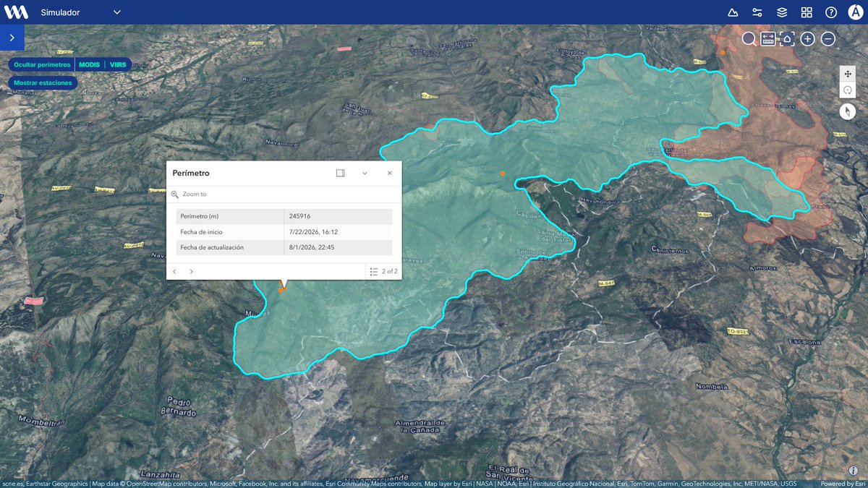Click the Navalmoral map label
Image resolution: width=868 pixels, height=488 pixels.
[282, 143]
